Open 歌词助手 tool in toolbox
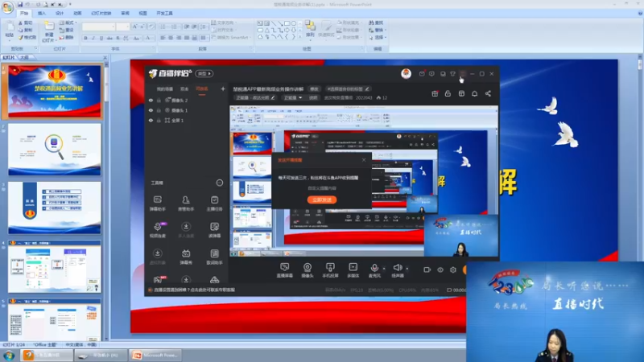The image size is (644, 362). [214, 257]
